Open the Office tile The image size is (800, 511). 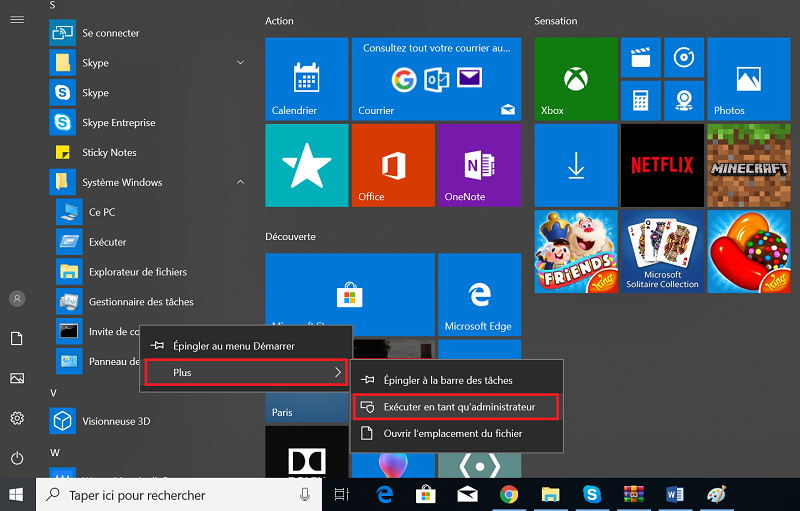coord(393,165)
